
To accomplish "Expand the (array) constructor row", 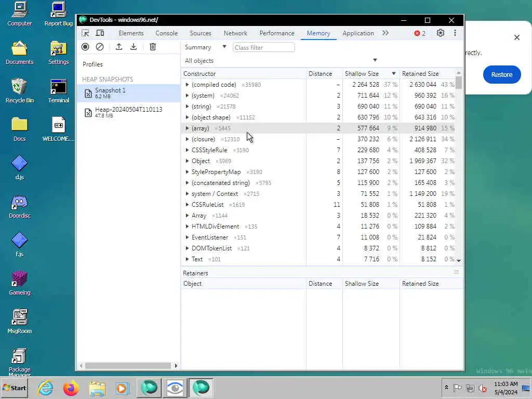I will tap(187, 128).
